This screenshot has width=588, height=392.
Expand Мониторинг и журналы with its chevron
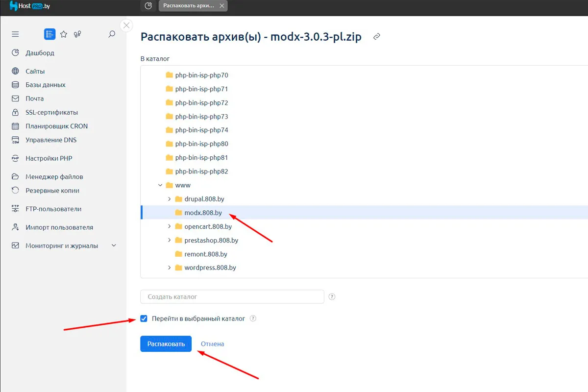114,245
